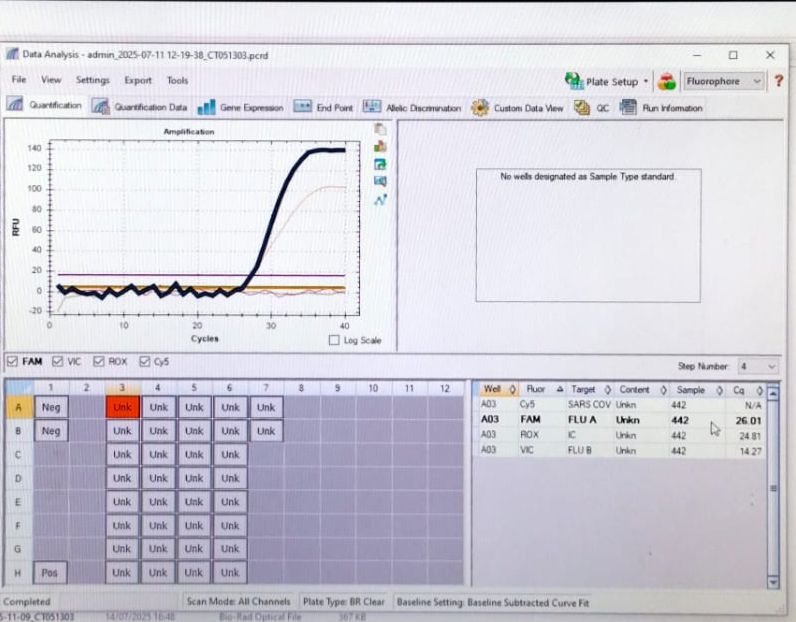This screenshot has height=622, width=796.
Task: Select the A03 ROX IC result row
Action: tap(619, 435)
